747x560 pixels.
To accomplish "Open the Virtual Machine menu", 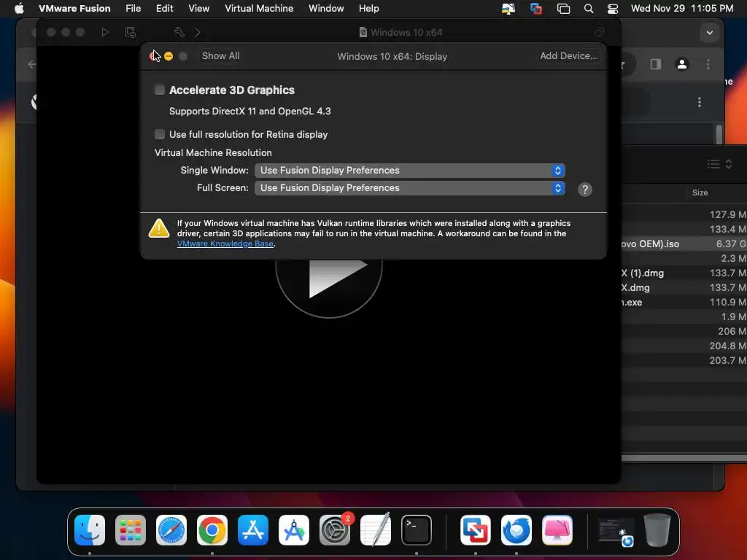I will click(259, 8).
